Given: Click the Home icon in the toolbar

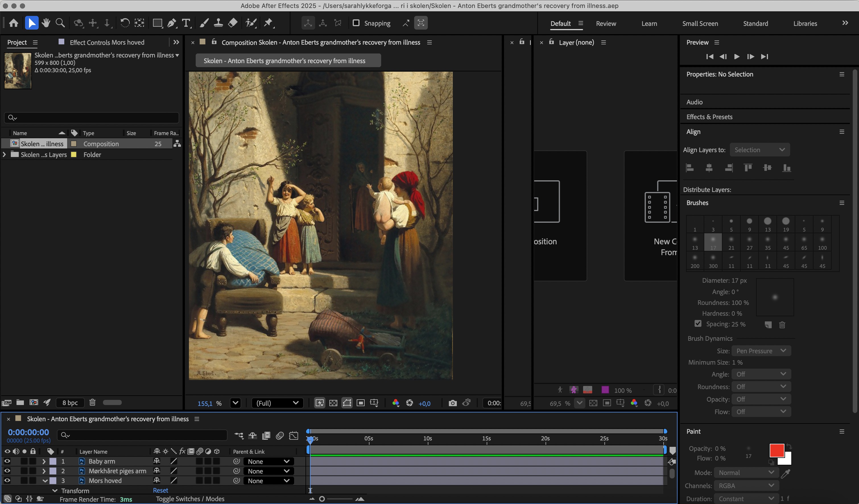Looking at the screenshot, I should [x=14, y=23].
